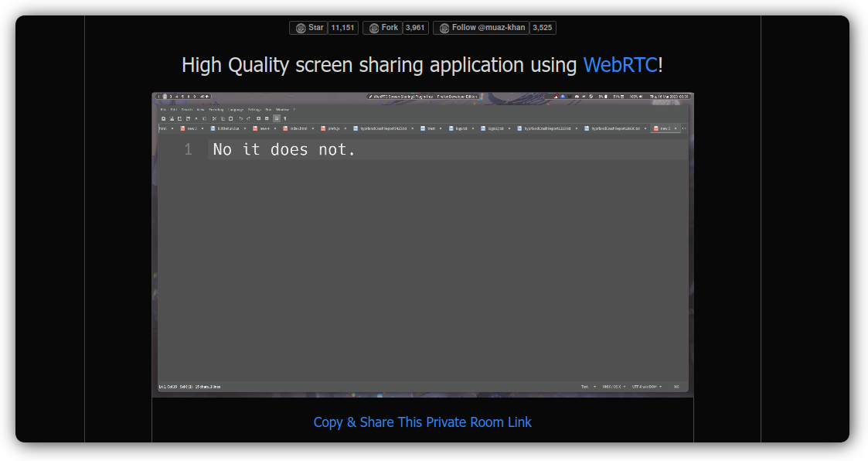Create a new file with the New icon
The image size is (868, 461).
click(x=163, y=118)
